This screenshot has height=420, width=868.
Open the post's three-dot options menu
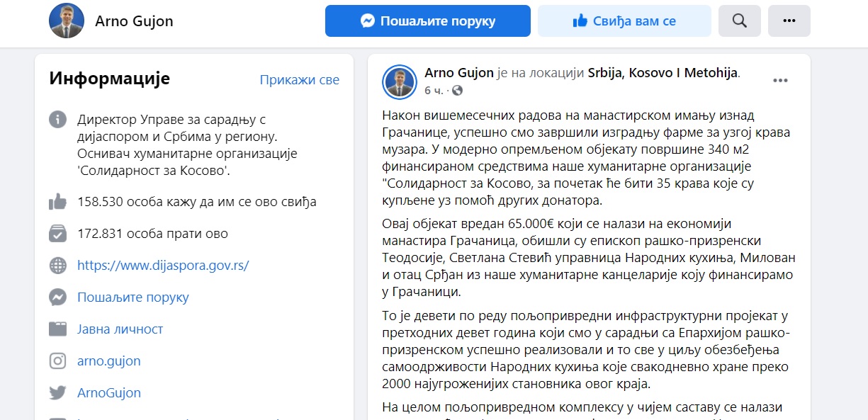[x=780, y=81]
